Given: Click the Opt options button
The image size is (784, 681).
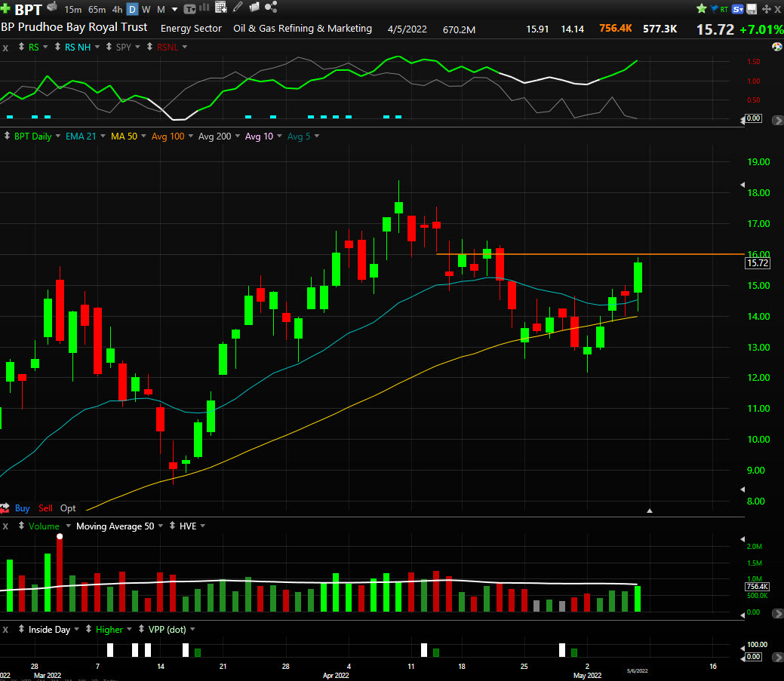Looking at the screenshot, I should [x=68, y=508].
